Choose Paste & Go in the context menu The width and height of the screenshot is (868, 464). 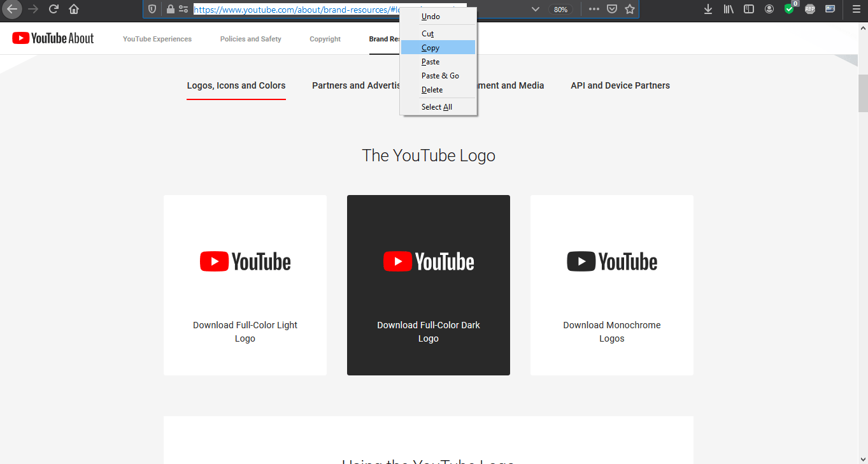point(438,76)
